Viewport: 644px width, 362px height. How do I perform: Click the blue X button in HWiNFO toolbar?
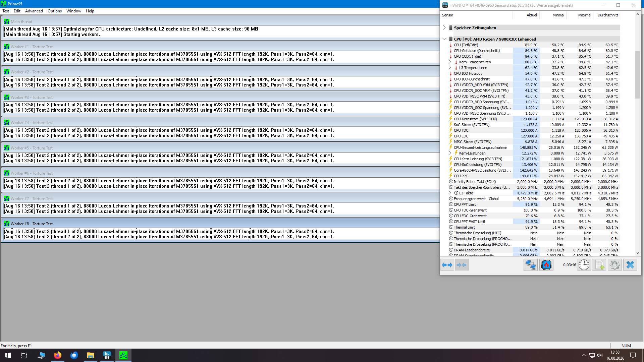[630, 265]
